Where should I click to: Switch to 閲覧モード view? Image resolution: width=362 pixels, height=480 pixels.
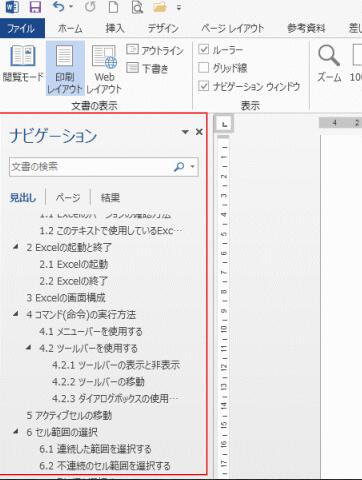(23, 64)
